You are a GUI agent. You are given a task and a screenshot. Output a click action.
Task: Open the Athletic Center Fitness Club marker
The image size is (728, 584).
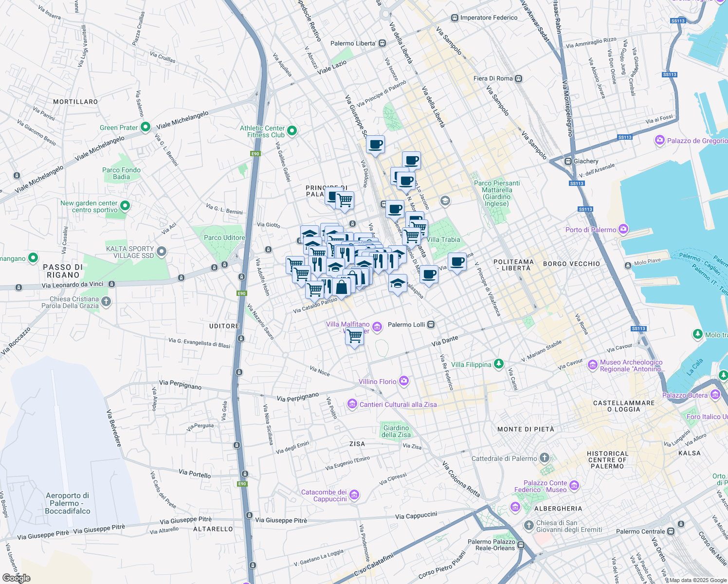click(291, 130)
